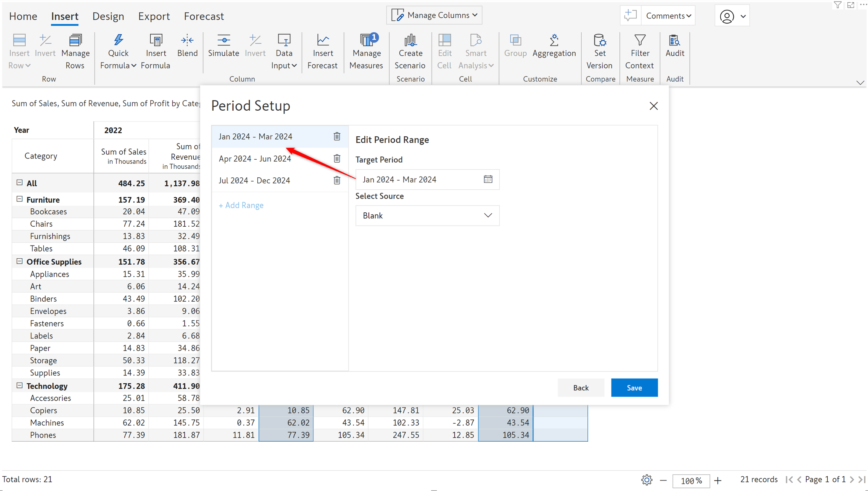Open the Comments dropdown menu
This screenshot has width=868, height=491.
point(668,15)
